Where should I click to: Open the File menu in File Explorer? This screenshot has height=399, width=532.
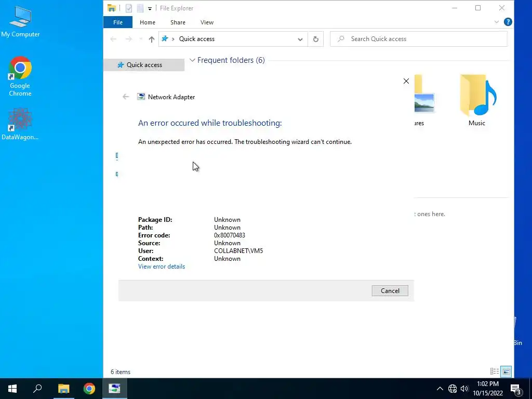[118, 22]
